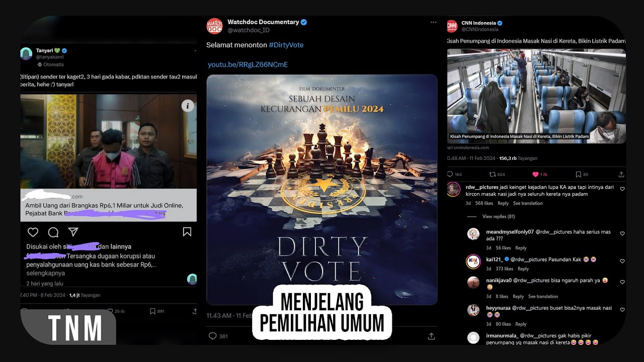Open the heyynuraa commenter avatar
644x362 pixels.
473,310
